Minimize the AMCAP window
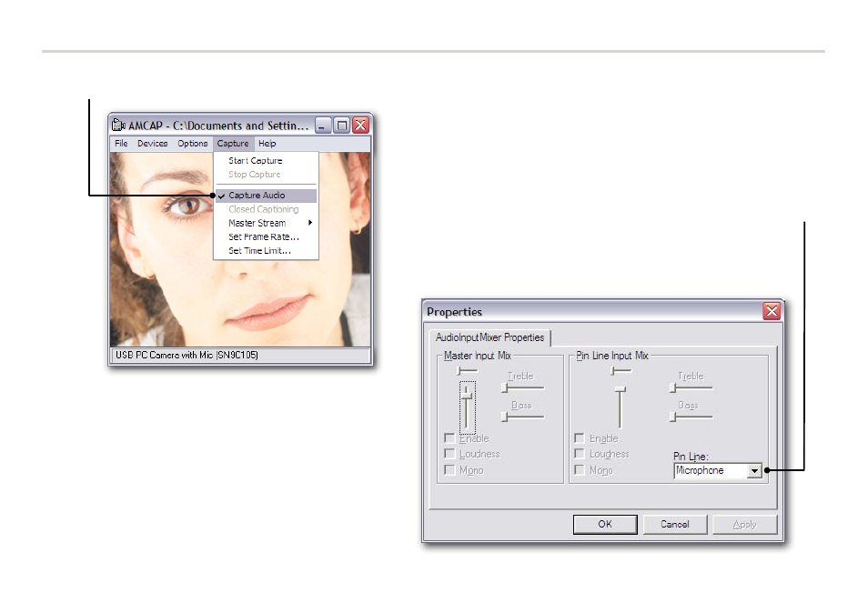The height and width of the screenshot is (613, 868). (323, 126)
